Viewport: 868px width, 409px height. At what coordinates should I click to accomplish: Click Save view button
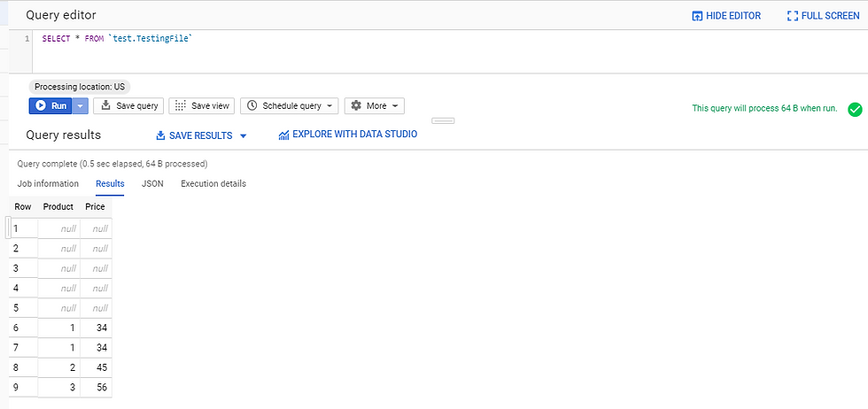tap(202, 105)
